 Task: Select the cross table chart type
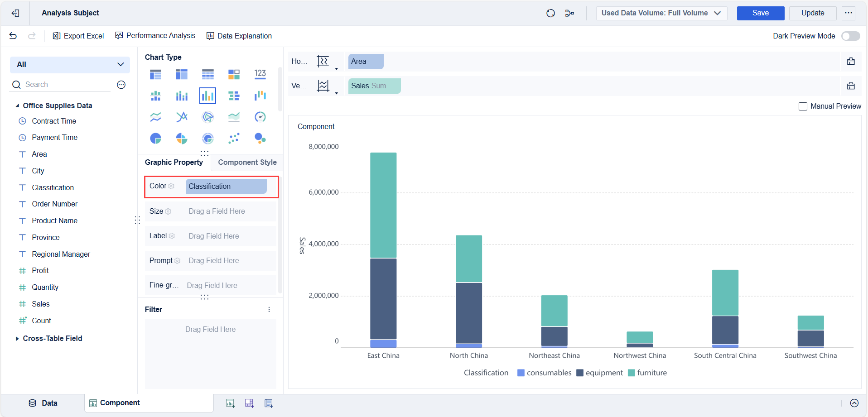click(x=182, y=74)
